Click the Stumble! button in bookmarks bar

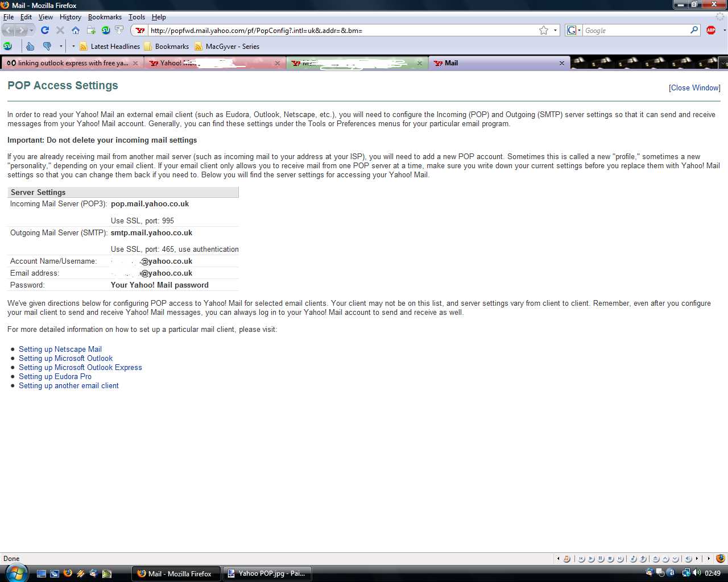coord(8,46)
